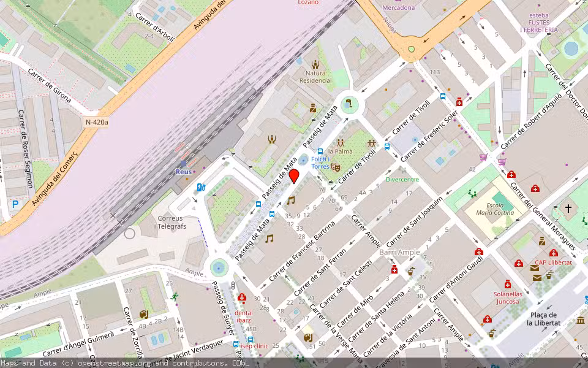Click the art palette icon on Carrer de la Verge Maria
The width and height of the screenshot is (588, 368).
(x=308, y=337)
